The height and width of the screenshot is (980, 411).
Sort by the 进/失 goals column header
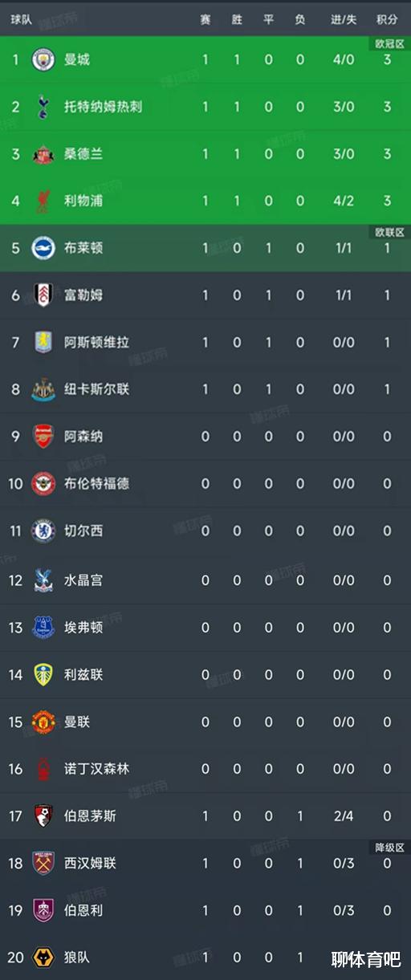pyautogui.click(x=344, y=19)
